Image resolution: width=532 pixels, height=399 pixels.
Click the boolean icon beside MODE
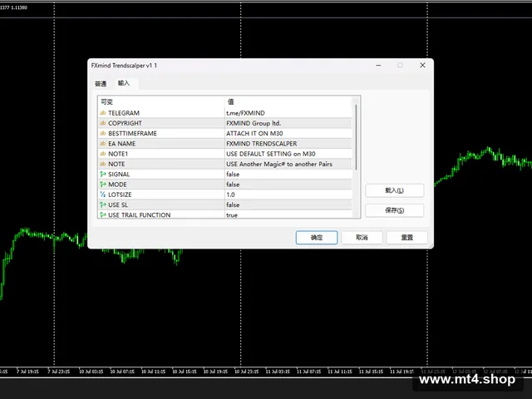click(103, 185)
